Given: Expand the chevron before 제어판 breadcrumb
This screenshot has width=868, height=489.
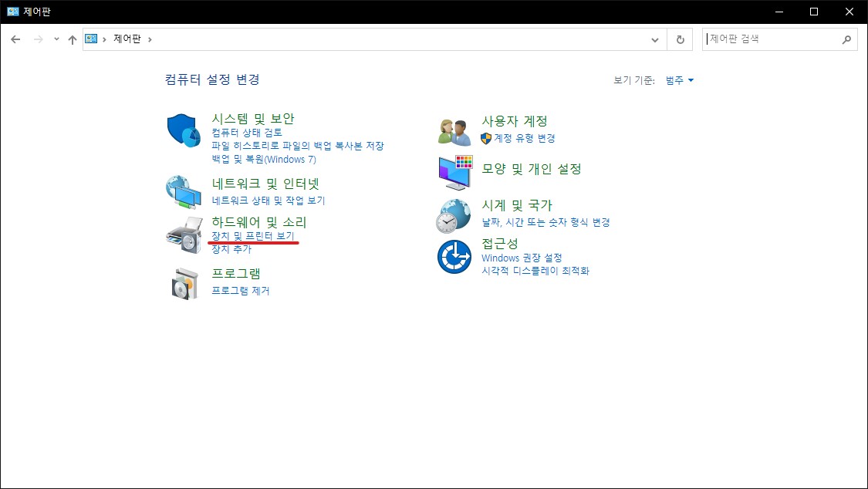Looking at the screenshot, I should pos(104,39).
